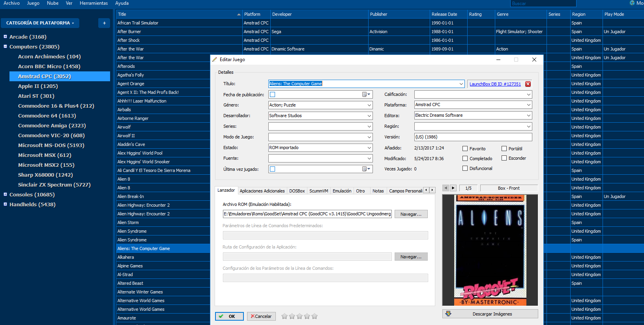
Task: Rate the game five stars
Action: [315, 316]
